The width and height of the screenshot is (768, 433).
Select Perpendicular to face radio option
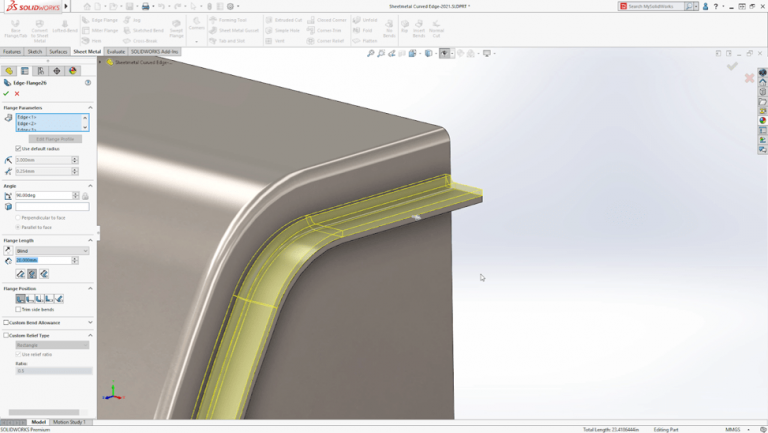click(x=19, y=217)
